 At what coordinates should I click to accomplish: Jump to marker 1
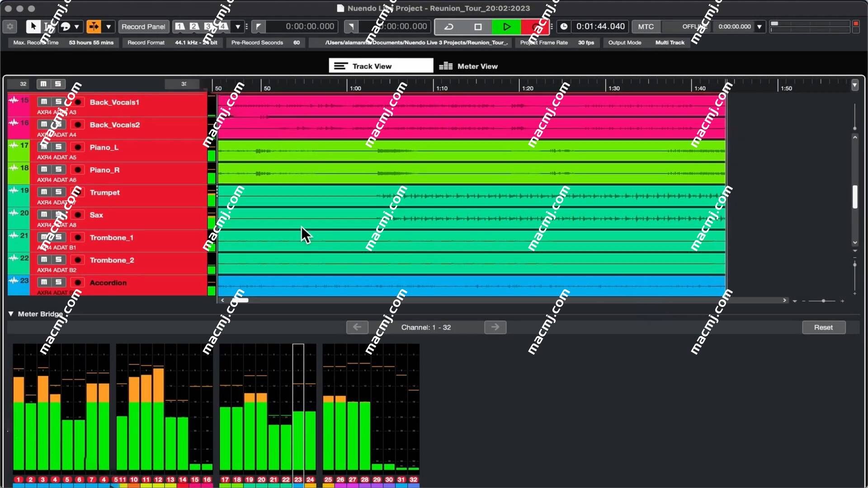tap(180, 26)
